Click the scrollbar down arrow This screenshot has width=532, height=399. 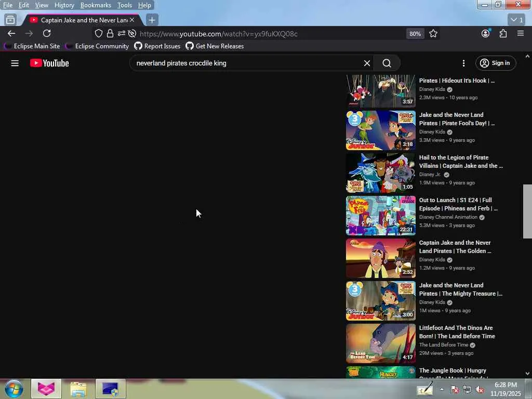pyautogui.click(x=527, y=374)
